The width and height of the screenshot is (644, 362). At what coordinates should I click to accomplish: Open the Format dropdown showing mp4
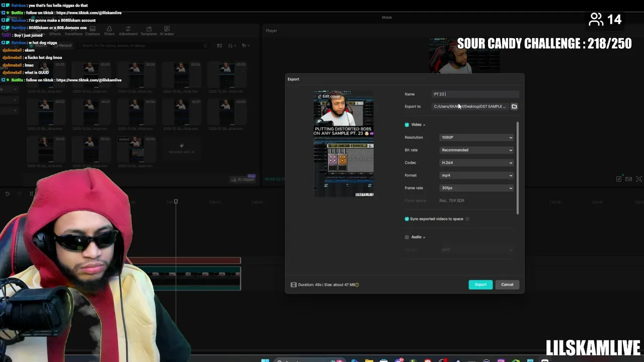tap(477, 175)
